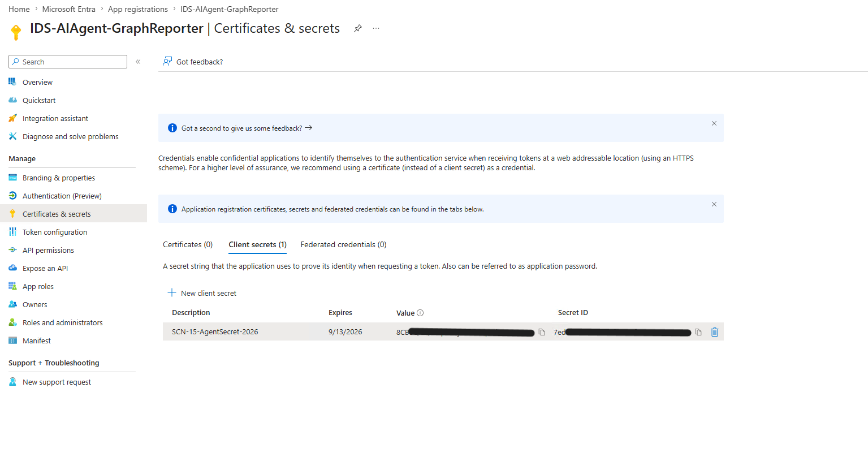Open Diagnose and solve problems page
868x461 pixels.
71,136
